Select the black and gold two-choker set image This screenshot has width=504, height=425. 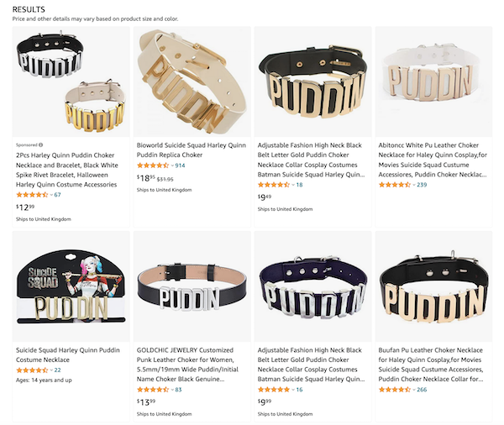71,82
